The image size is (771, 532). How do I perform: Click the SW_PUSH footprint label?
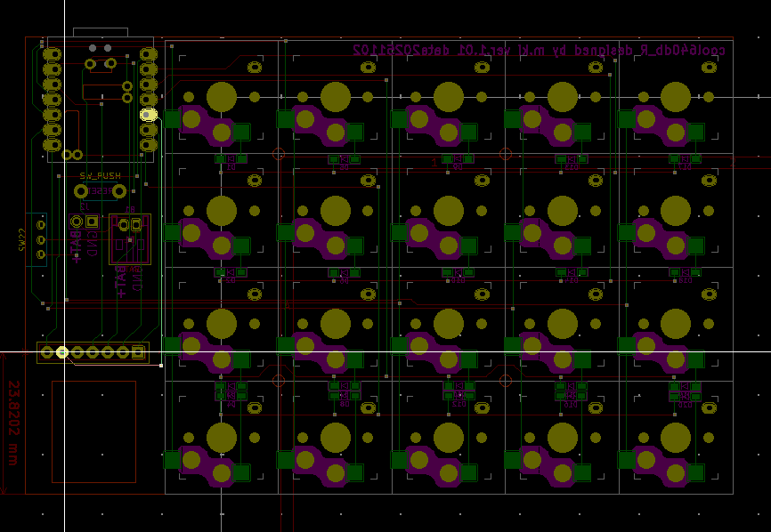coord(100,176)
